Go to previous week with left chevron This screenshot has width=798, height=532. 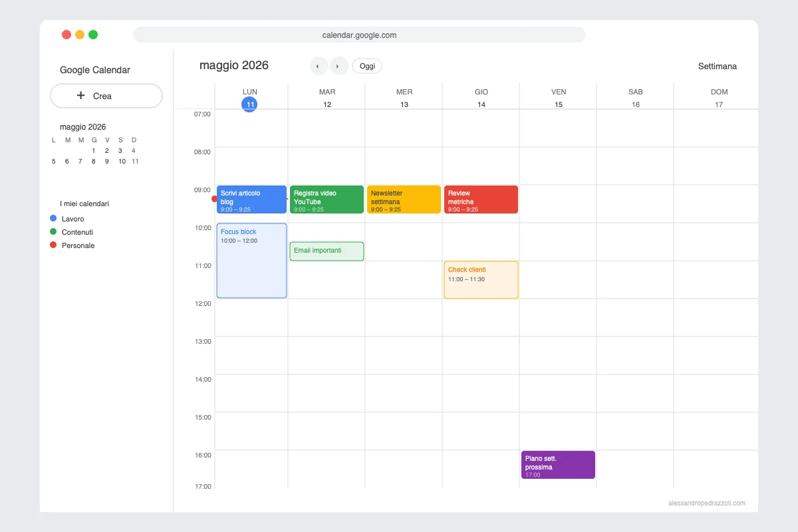(319, 66)
